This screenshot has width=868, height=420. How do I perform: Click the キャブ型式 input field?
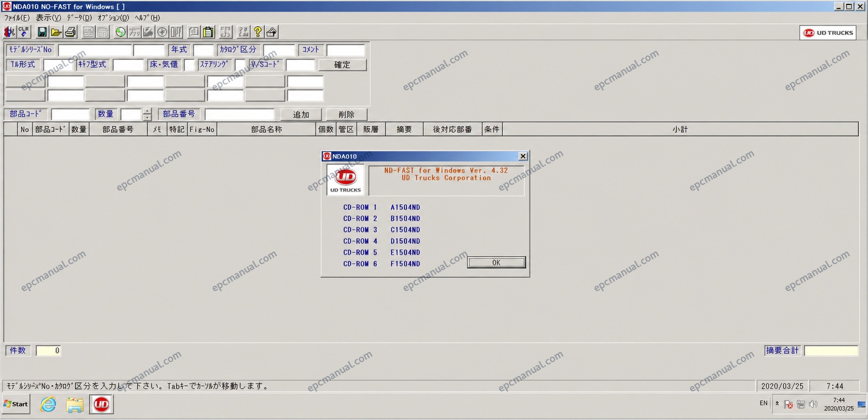tap(129, 65)
